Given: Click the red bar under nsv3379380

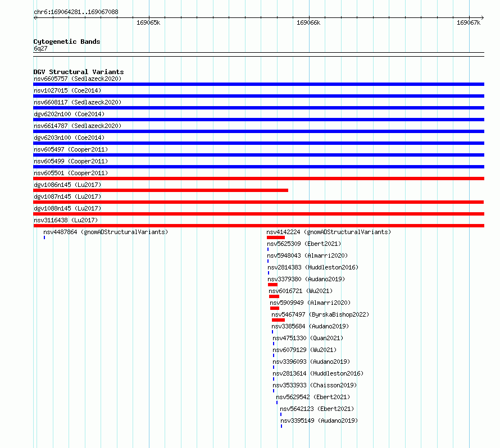Looking at the screenshot, I should click(x=273, y=285).
